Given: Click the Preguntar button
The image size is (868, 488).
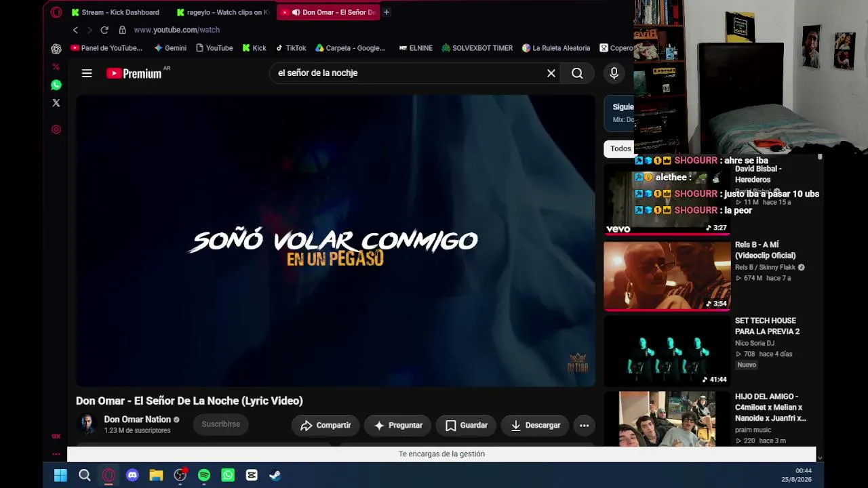Looking at the screenshot, I should click(x=398, y=425).
